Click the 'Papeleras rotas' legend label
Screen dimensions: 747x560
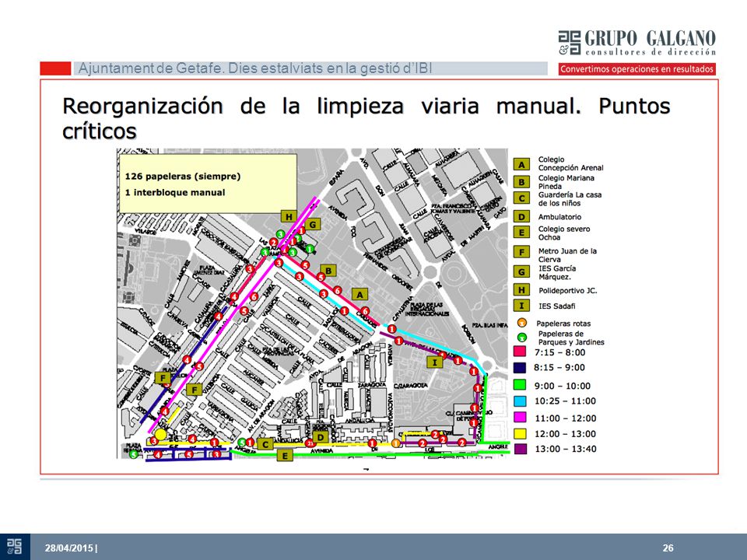(563, 324)
